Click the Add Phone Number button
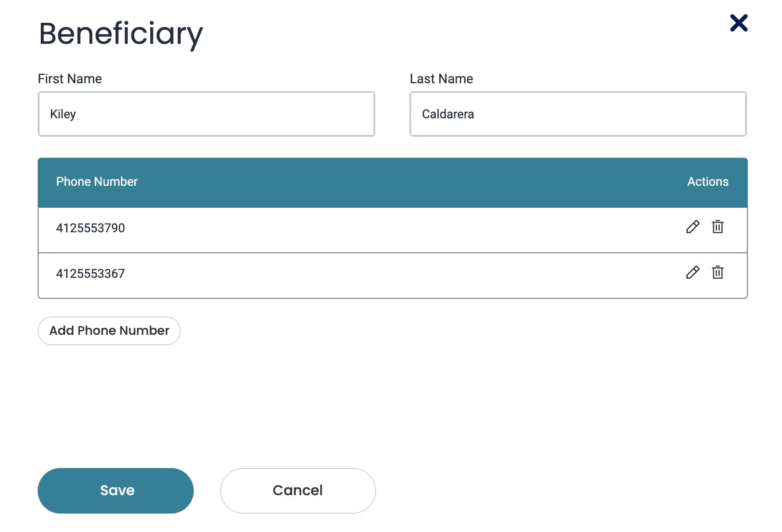 (x=109, y=331)
